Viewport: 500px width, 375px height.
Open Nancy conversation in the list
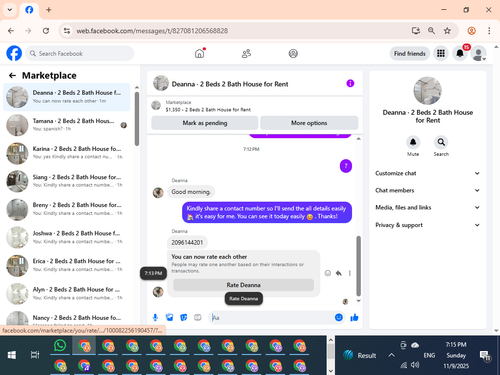(66, 318)
